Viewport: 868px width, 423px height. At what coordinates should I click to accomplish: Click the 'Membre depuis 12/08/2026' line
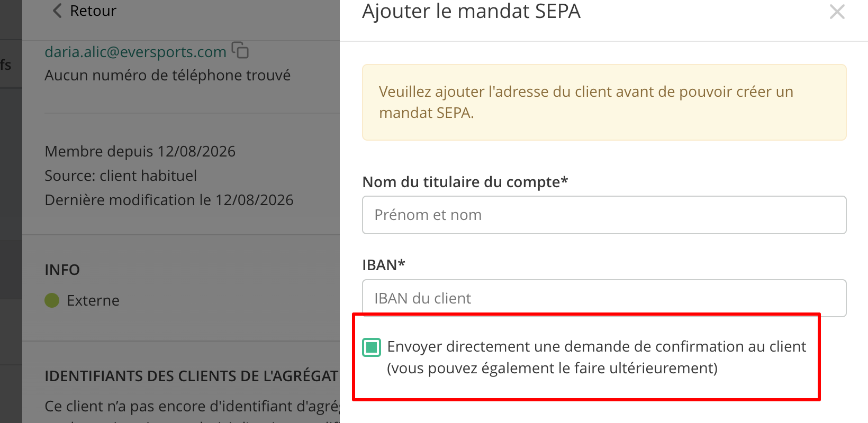tap(140, 151)
